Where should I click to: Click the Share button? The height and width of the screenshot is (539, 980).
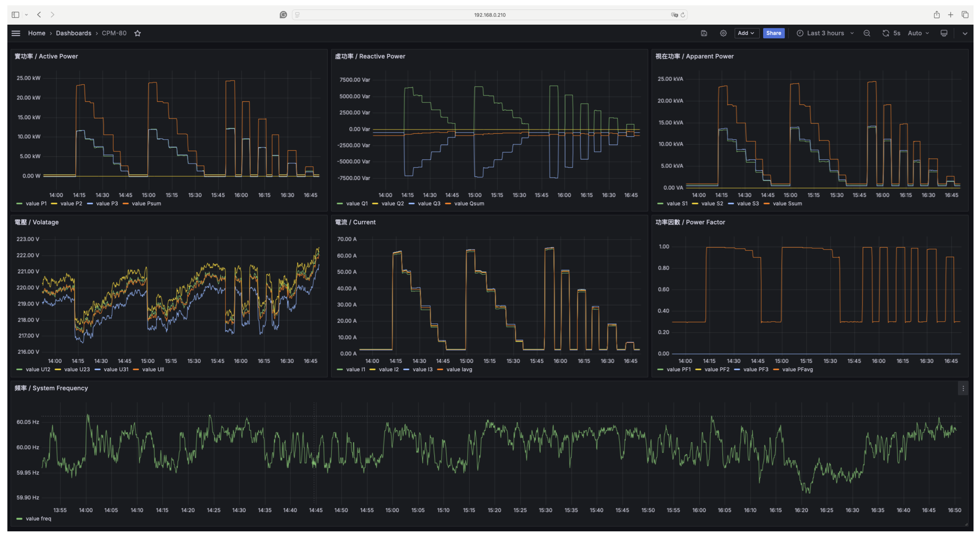tap(773, 33)
